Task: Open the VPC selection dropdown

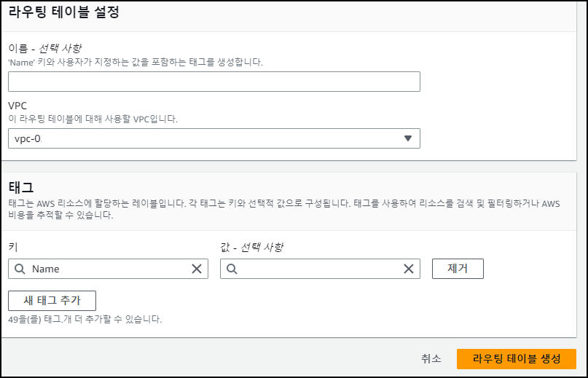Action: [x=214, y=138]
